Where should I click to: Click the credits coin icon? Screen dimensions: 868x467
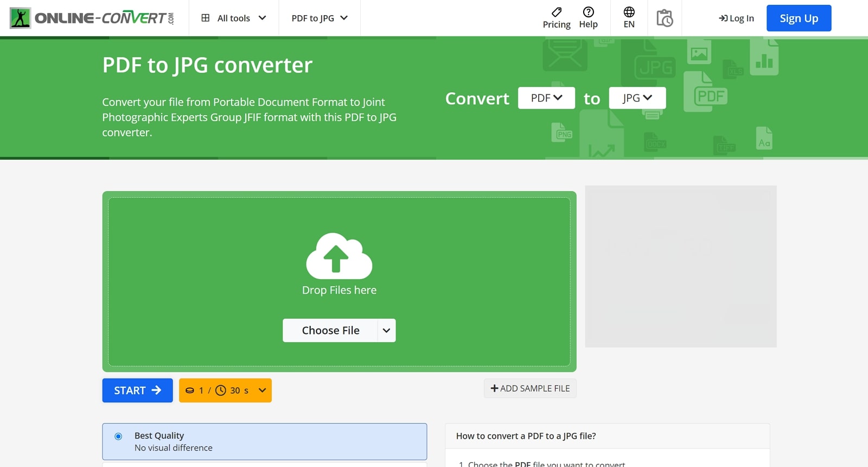[190, 390]
